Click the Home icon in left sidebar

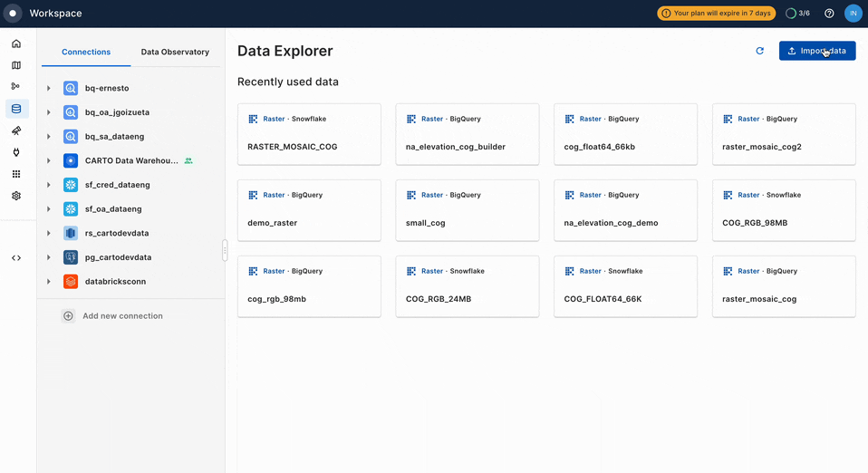(x=16, y=43)
